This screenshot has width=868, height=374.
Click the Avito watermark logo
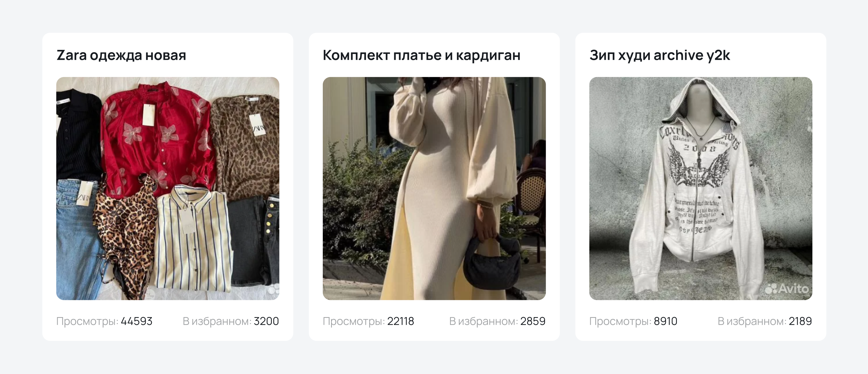point(787,289)
